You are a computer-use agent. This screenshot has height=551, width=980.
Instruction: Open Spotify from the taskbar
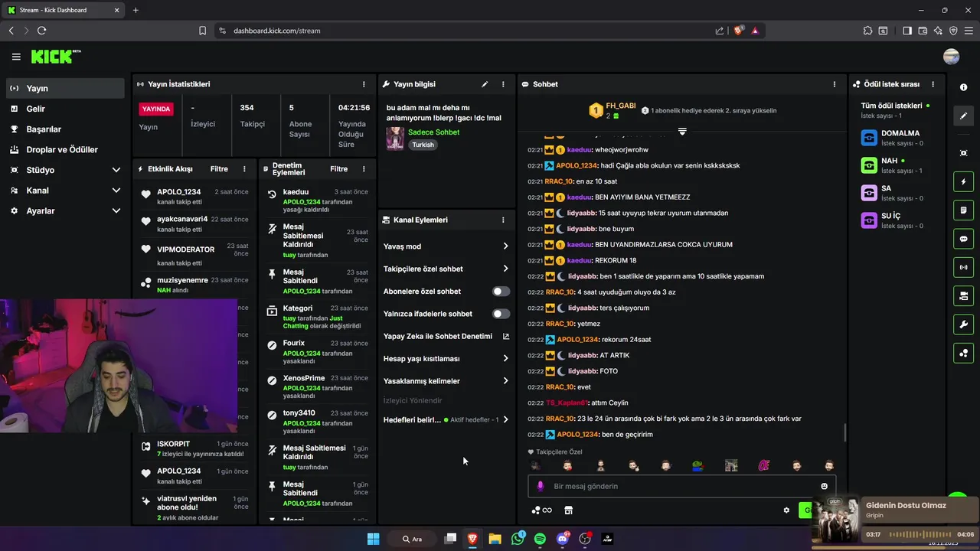[x=540, y=539]
